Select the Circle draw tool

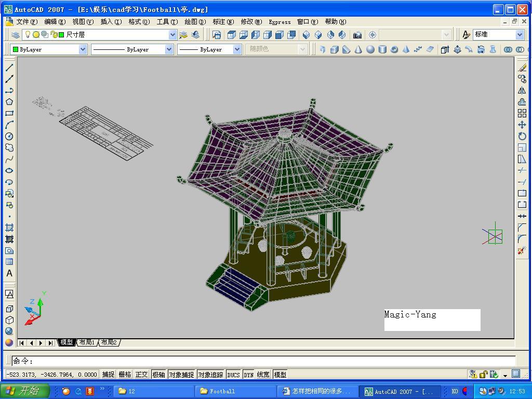(x=9, y=136)
